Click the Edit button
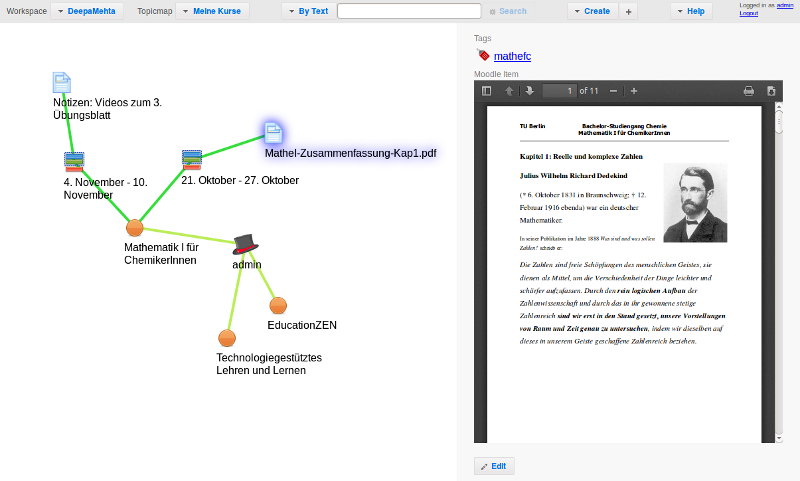 [x=494, y=466]
